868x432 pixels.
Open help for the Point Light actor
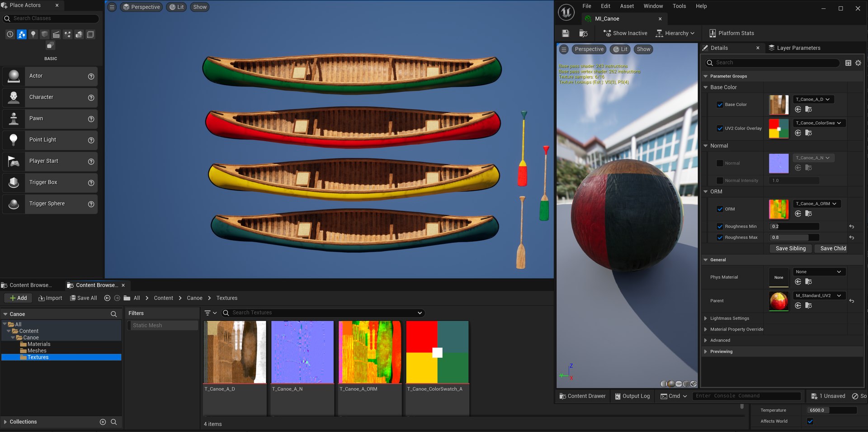pyautogui.click(x=91, y=140)
